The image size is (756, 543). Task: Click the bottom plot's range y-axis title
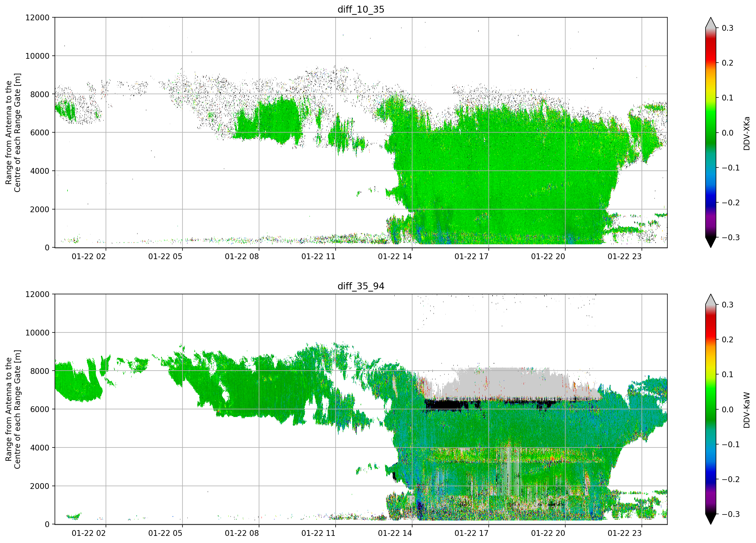pyautogui.click(x=13, y=409)
